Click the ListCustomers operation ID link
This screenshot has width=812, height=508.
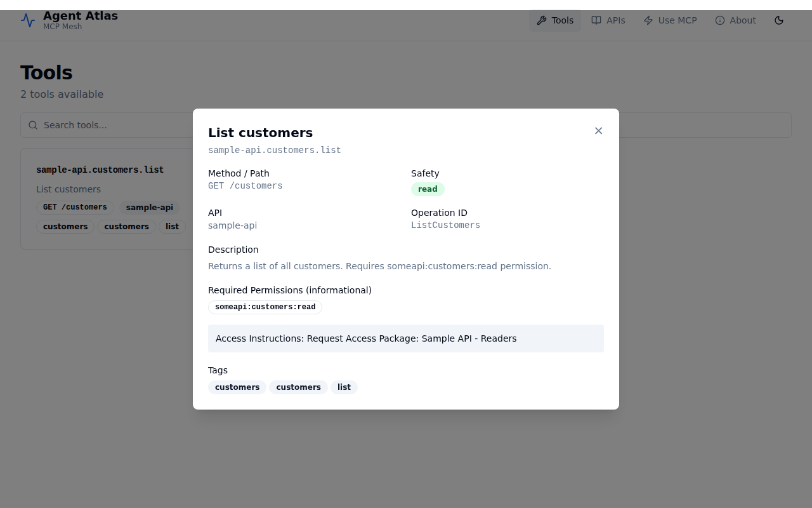445,225
